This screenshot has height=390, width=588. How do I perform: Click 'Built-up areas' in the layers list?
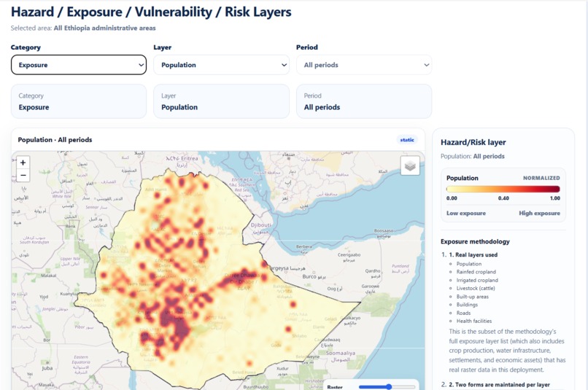pos(472,297)
